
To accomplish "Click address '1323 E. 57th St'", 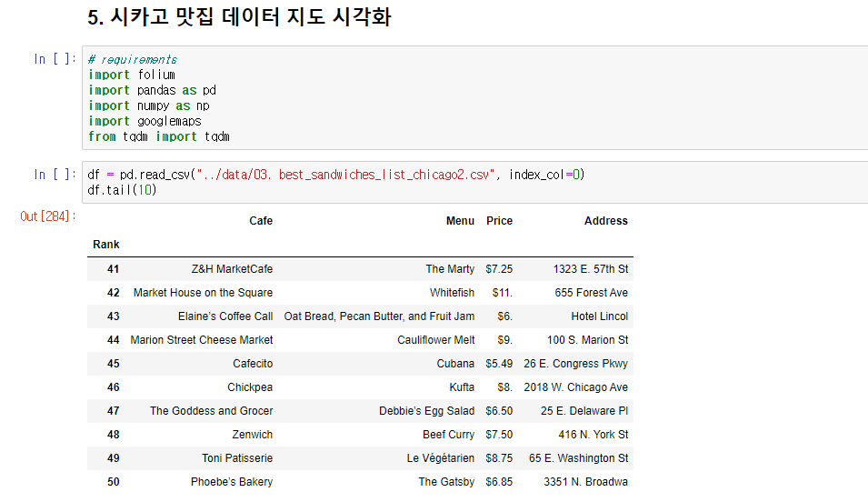I will pos(590,268).
